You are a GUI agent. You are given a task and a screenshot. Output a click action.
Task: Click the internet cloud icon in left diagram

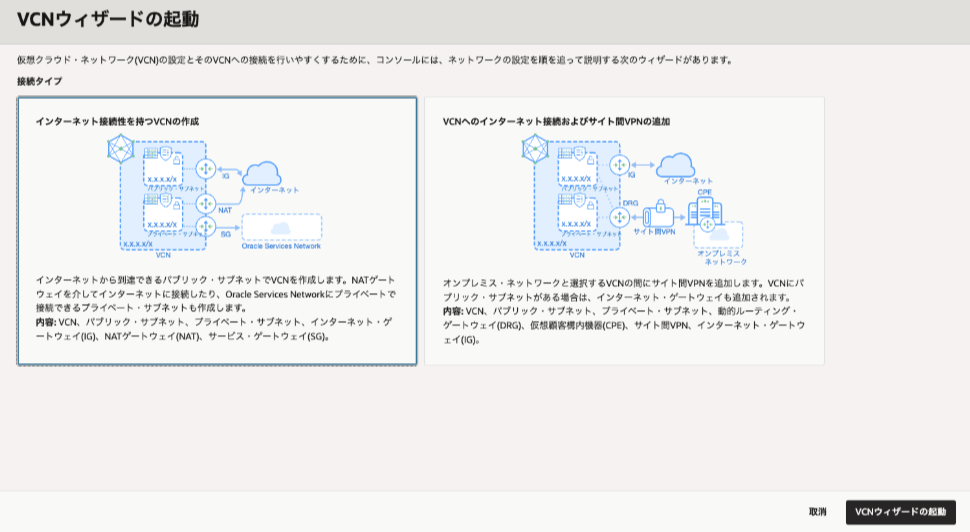click(262, 172)
